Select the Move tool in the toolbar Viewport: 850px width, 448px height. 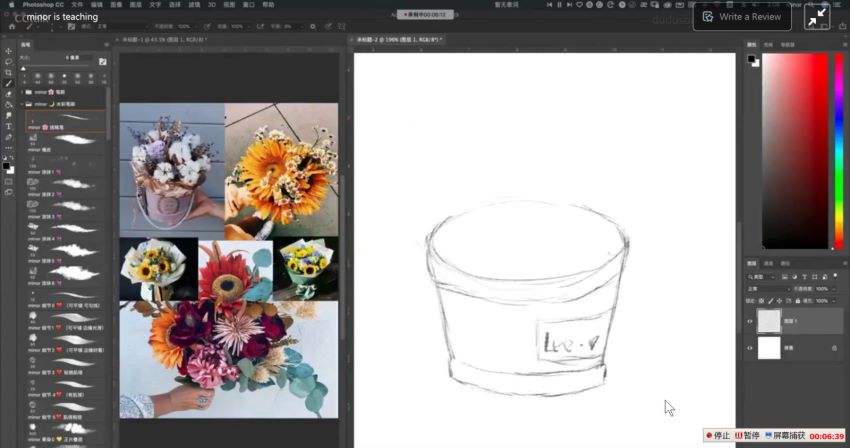(8, 51)
